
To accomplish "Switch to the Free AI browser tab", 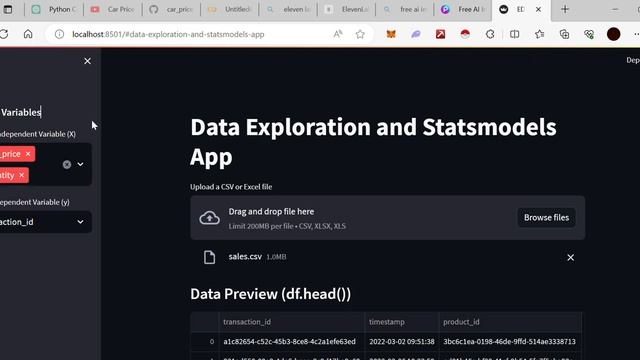I will (463, 9).
